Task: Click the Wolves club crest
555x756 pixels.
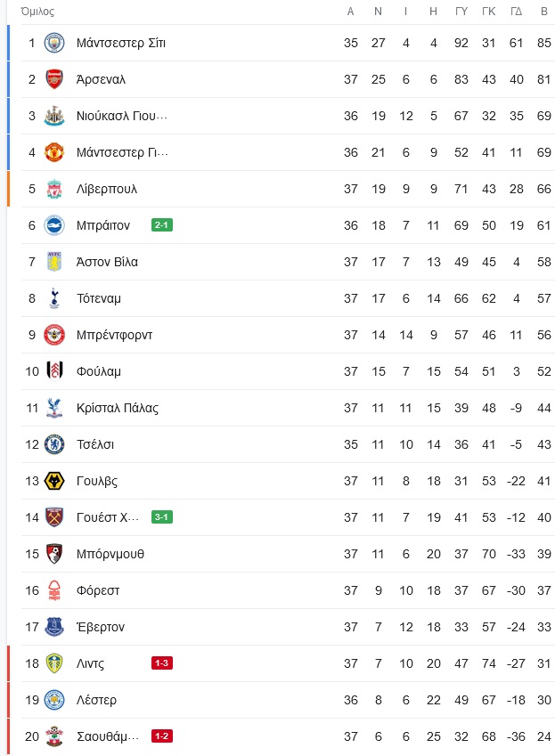Action: [x=54, y=481]
